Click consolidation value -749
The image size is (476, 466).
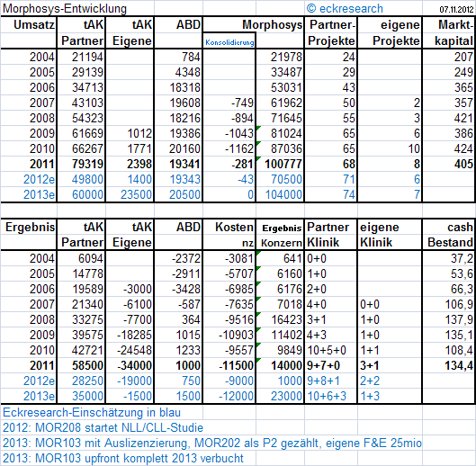tap(242, 103)
